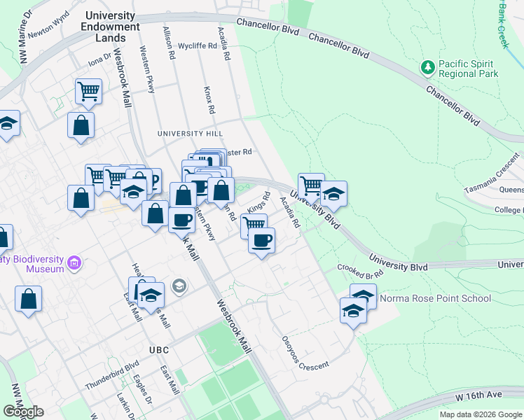Open the coffee cup marker on Wesbrook Mall
This screenshot has width=524, height=420.
182,220
